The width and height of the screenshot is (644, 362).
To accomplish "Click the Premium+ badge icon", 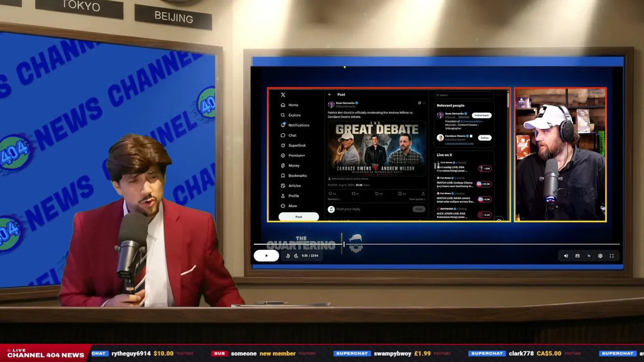I will [283, 155].
